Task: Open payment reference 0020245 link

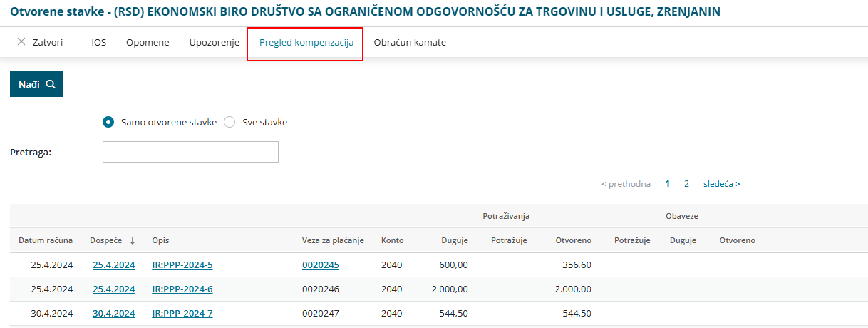Action: click(321, 265)
